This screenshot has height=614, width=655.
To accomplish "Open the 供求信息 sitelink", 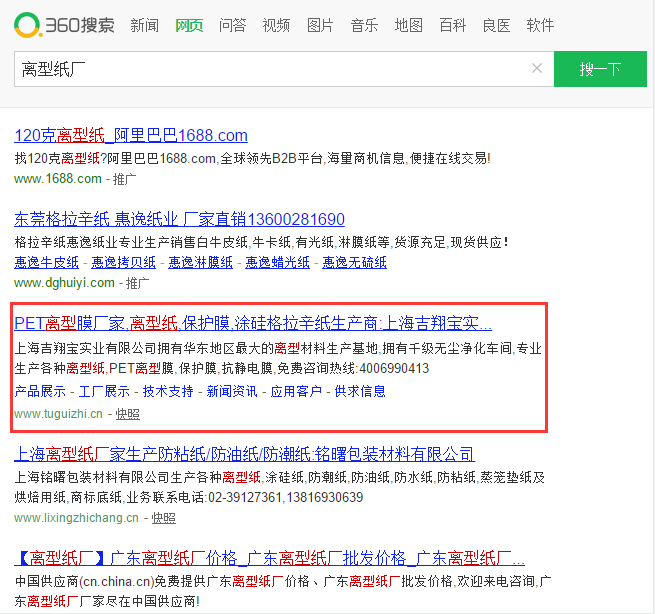I will coord(360,391).
